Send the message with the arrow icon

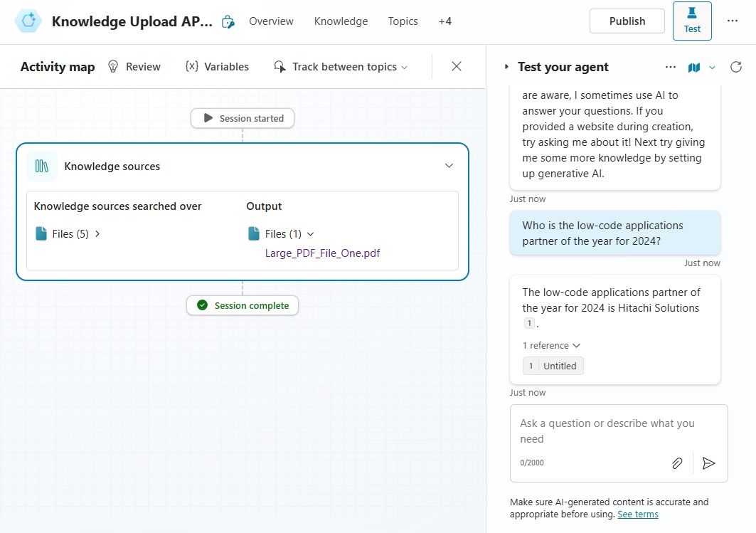(709, 463)
